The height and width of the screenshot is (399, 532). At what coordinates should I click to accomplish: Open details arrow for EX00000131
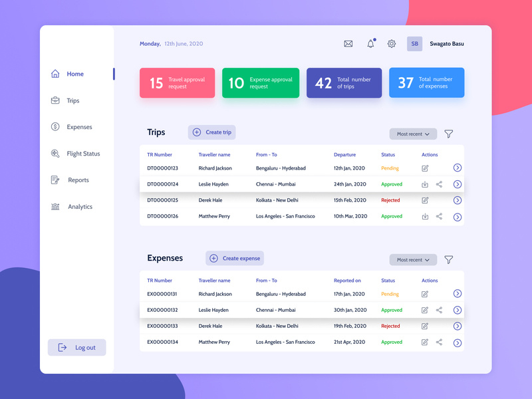[x=458, y=293]
